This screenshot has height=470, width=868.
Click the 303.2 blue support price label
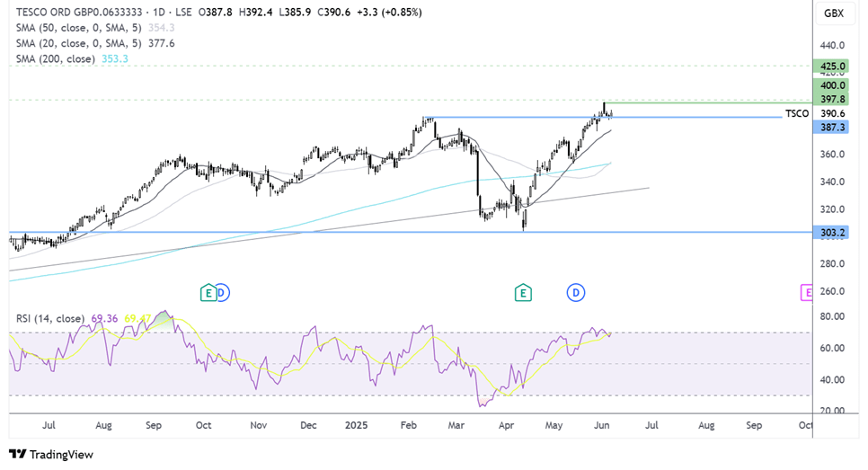833,233
